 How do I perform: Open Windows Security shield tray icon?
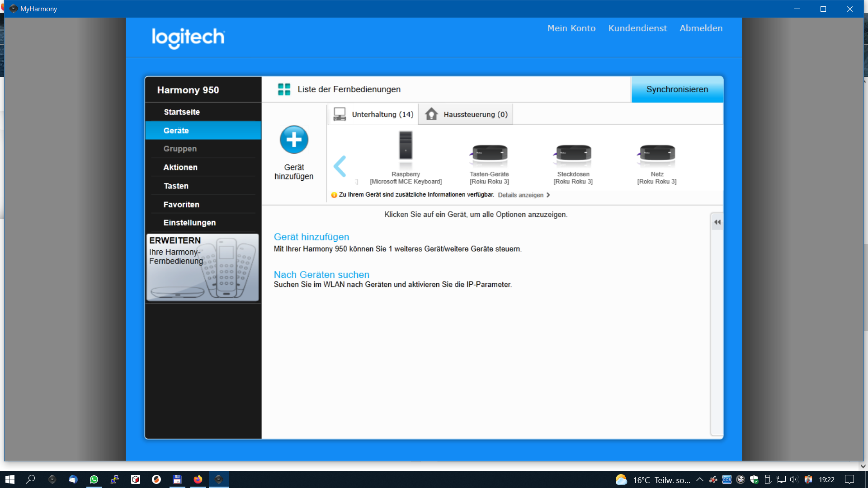(754, 480)
